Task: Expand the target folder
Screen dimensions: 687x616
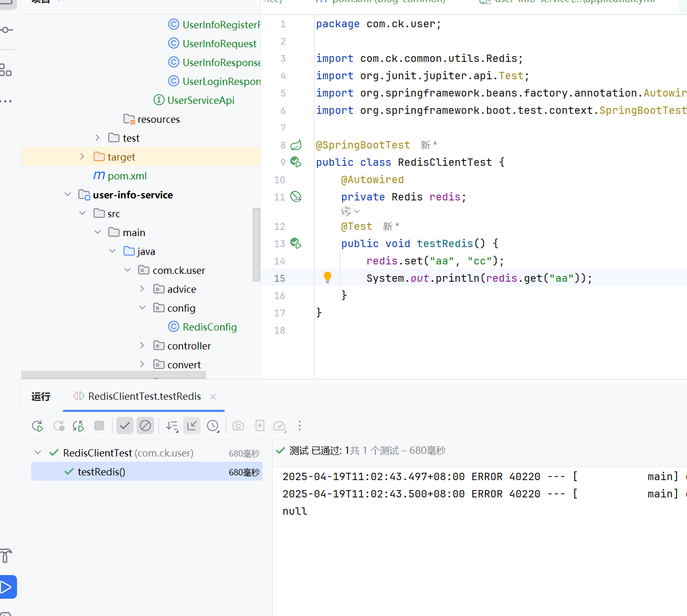Action: pos(82,156)
